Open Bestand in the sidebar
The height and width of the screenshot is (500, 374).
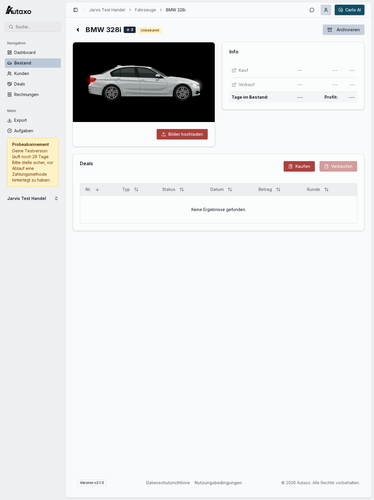[33, 63]
